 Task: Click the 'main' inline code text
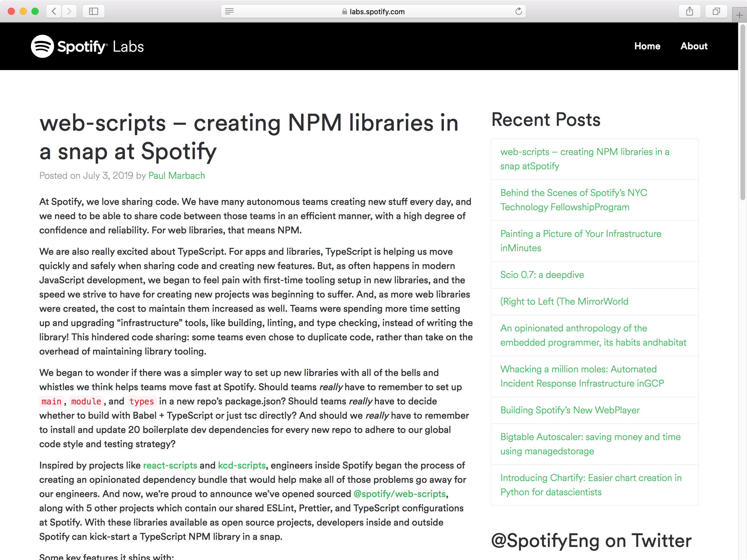(51, 401)
